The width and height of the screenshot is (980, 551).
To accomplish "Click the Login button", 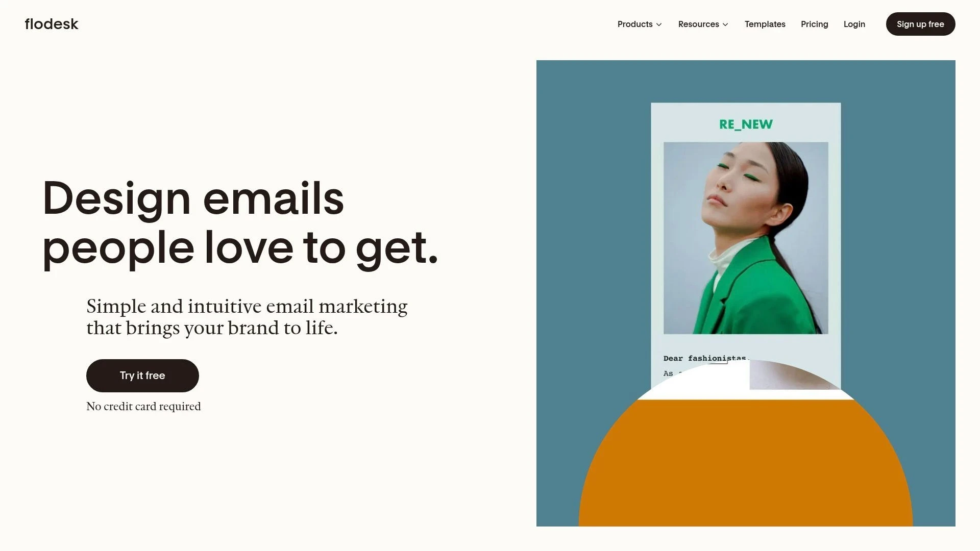I will (854, 23).
